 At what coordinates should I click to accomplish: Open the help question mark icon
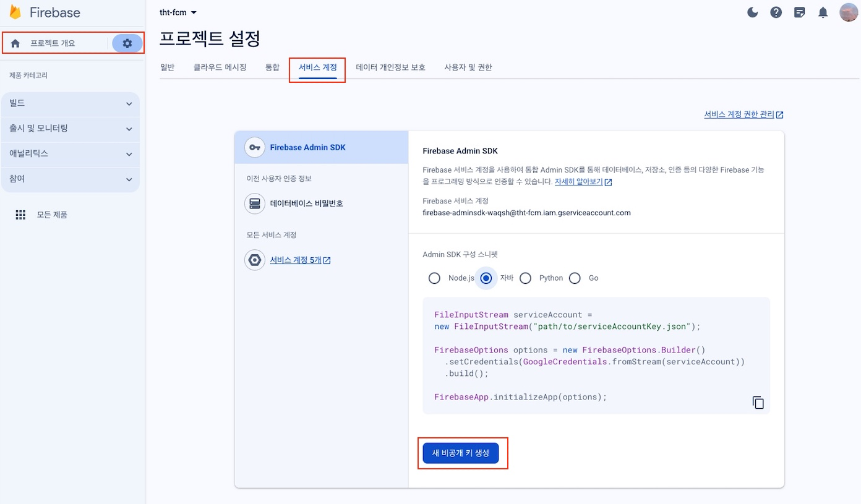coord(776,12)
